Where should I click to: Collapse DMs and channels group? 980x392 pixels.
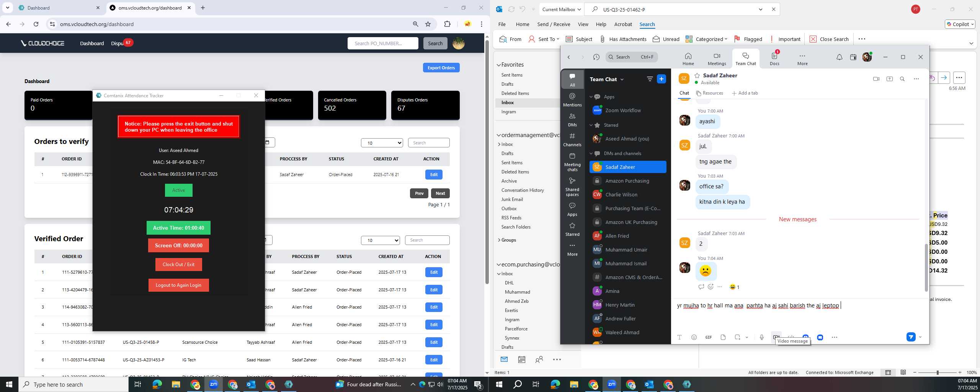tap(591, 154)
